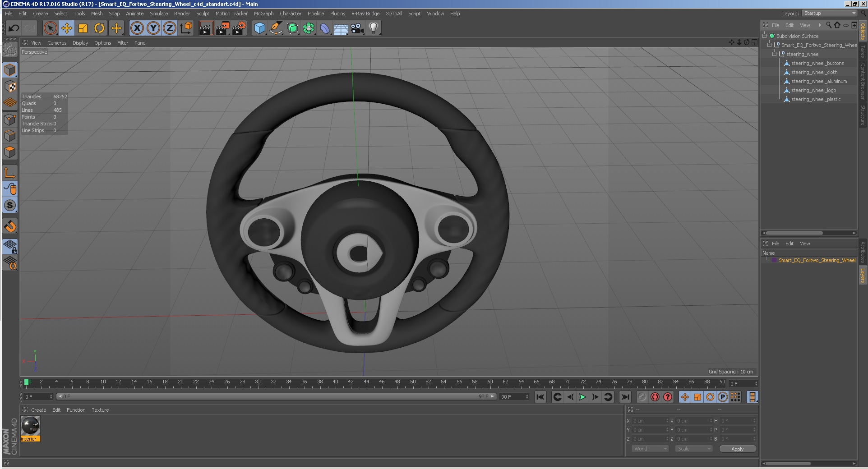Viewport: 868px width, 469px height.
Task: Toggle Autokeying red button
Action: [x=655, y=397]
